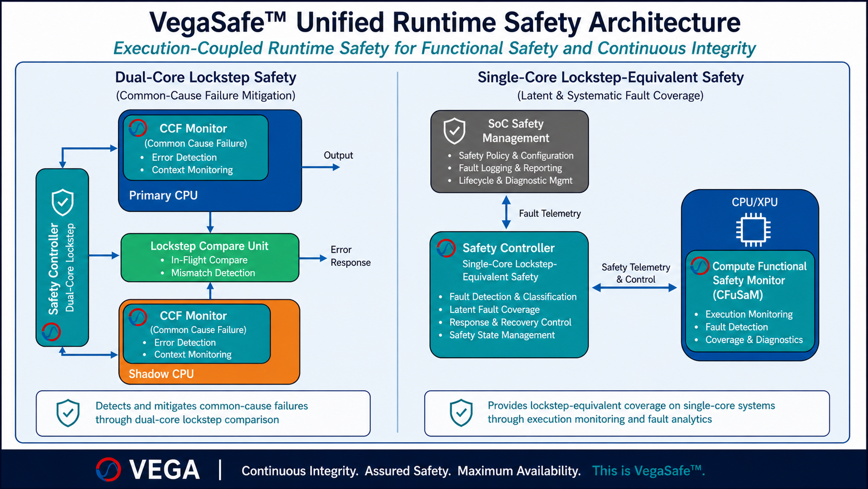Screen dimensions: 868x489
Task: Click the 'Latent Fault Coverage' bullet
Action: click(494, 310)
